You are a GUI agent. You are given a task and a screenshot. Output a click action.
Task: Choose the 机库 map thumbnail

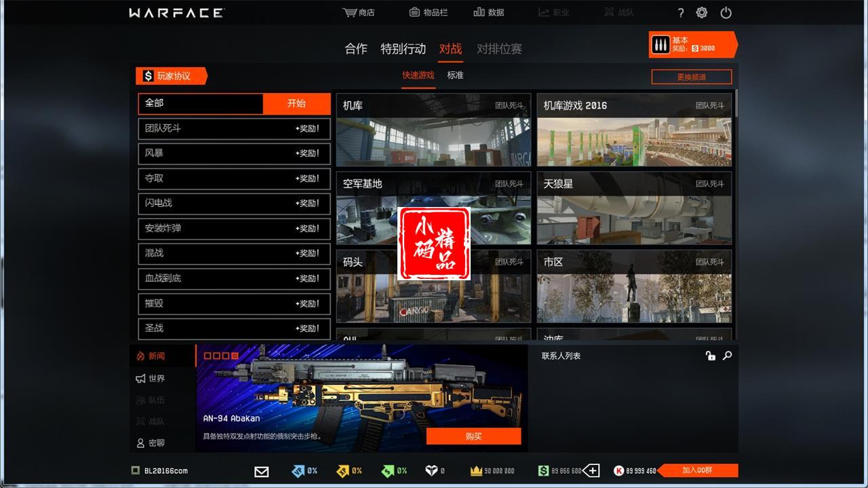pos(433,130)
